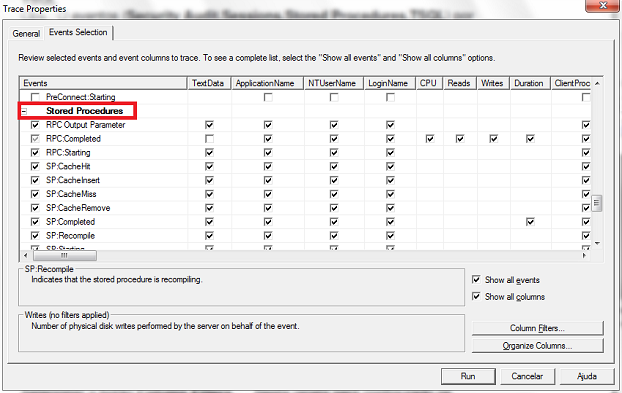Collapse the Stored Procedures event group

click(24, 111)
